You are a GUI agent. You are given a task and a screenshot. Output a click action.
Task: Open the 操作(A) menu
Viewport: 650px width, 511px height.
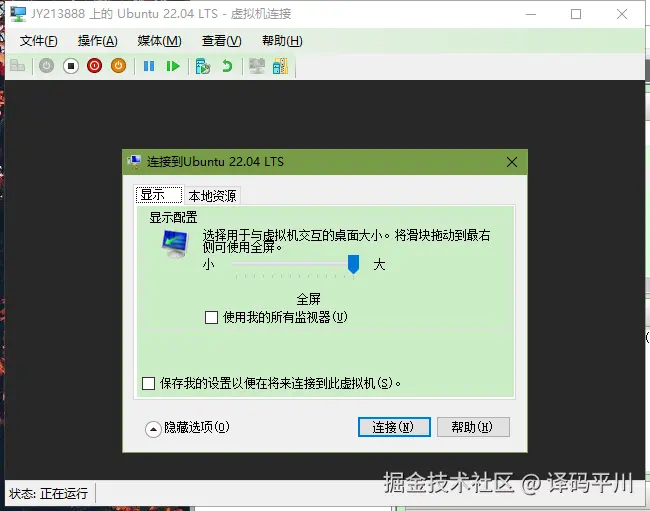(97, 41)
